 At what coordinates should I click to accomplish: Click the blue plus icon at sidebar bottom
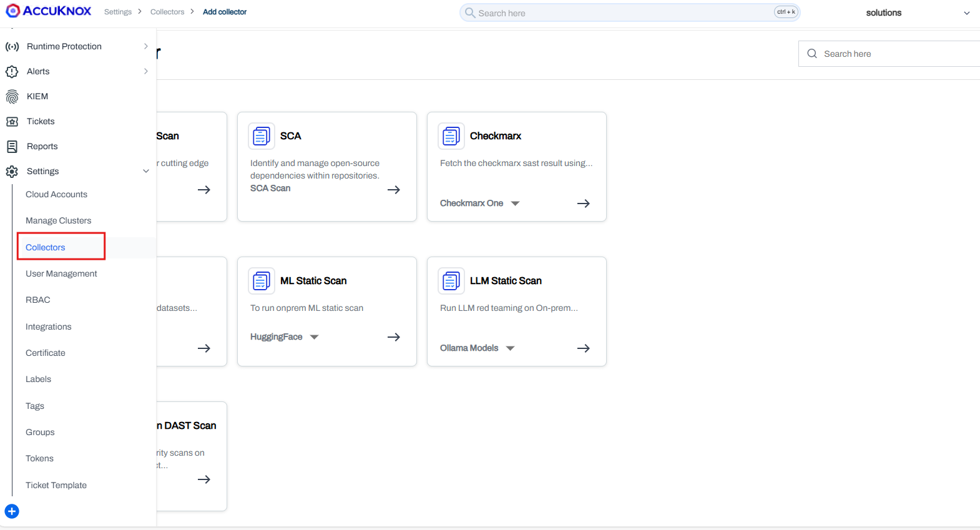tap(12, 511)
